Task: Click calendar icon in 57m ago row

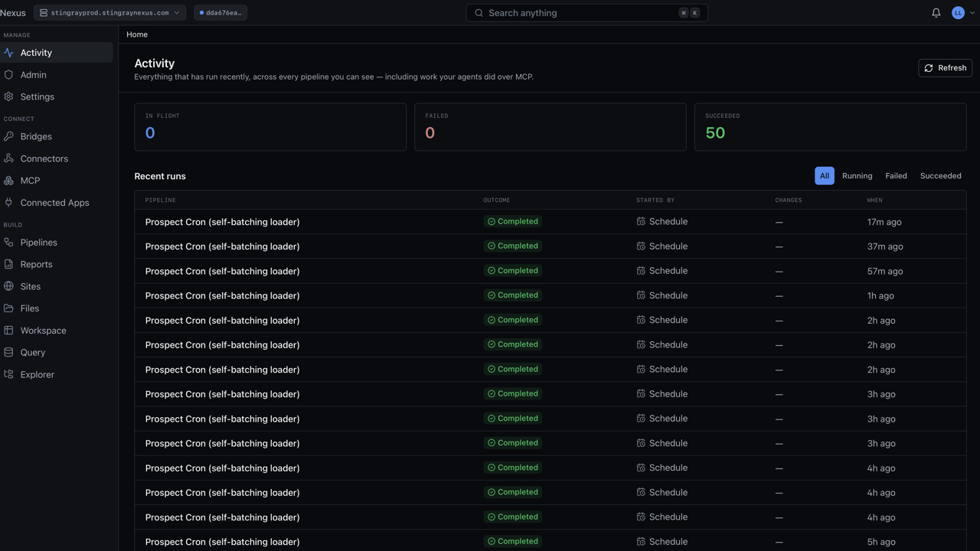Action: 641,270
